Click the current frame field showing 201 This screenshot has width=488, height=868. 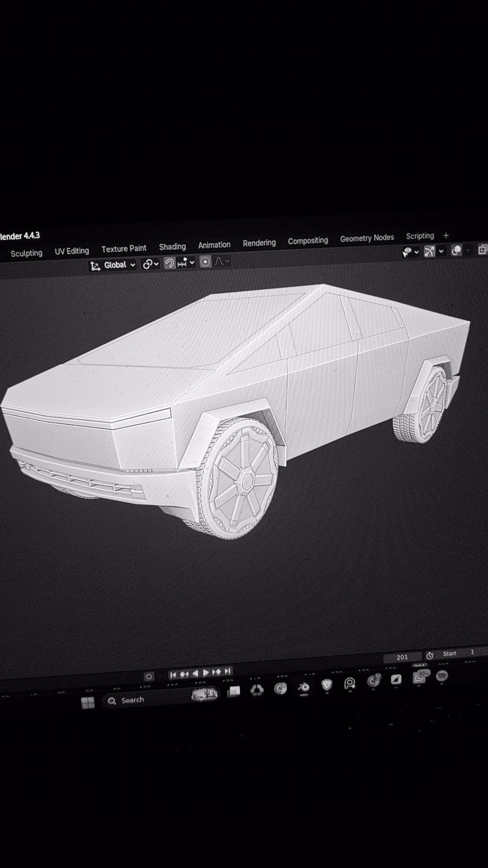[402, 657]
